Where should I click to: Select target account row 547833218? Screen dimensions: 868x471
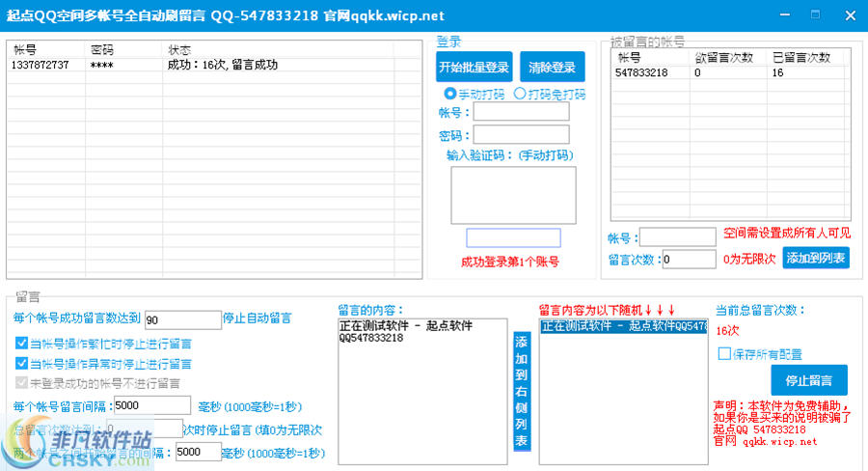click(730, 72)
